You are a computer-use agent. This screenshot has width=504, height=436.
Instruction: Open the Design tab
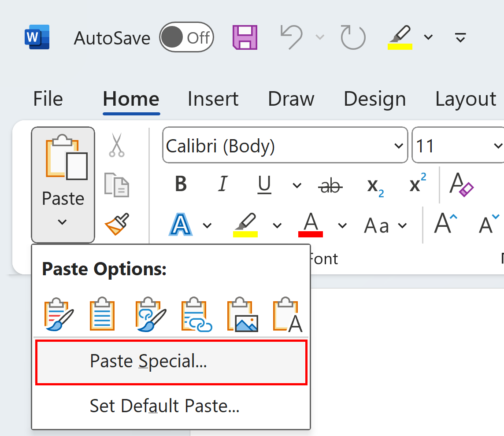375,99
